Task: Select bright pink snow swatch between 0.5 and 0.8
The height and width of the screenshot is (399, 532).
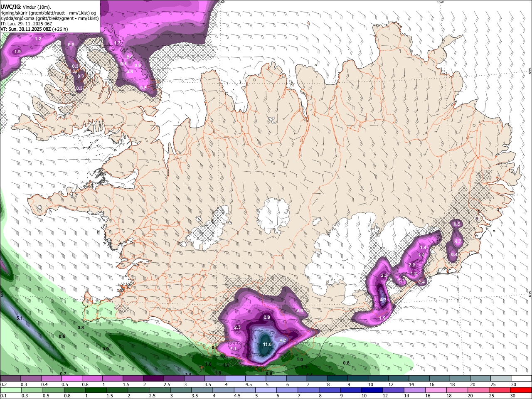Action: coord(71,378)
